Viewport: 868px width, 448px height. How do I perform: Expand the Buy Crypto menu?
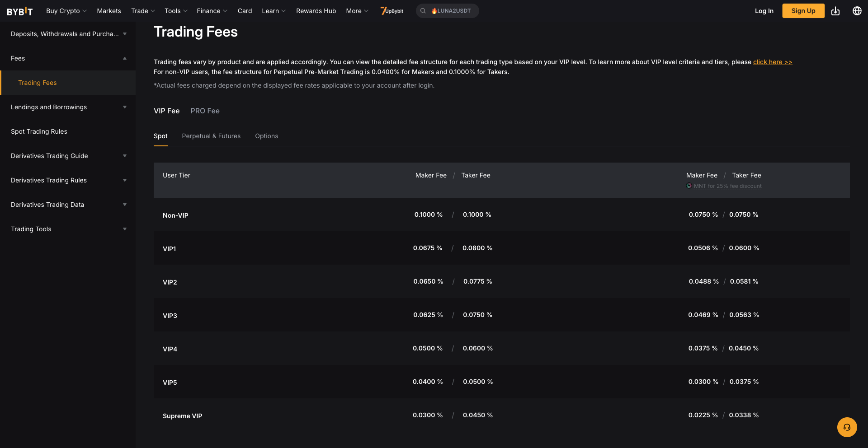point(66,11)
